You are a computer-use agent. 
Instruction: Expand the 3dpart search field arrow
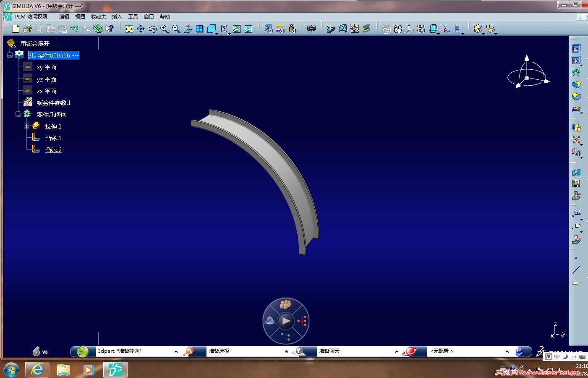(176, 352)
